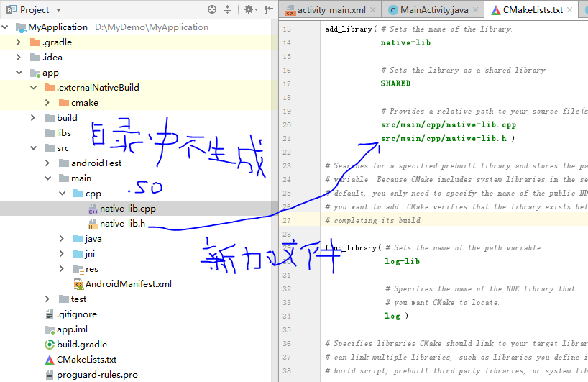Select the app.iml file
588x382 pixels.
coord(72,329)
